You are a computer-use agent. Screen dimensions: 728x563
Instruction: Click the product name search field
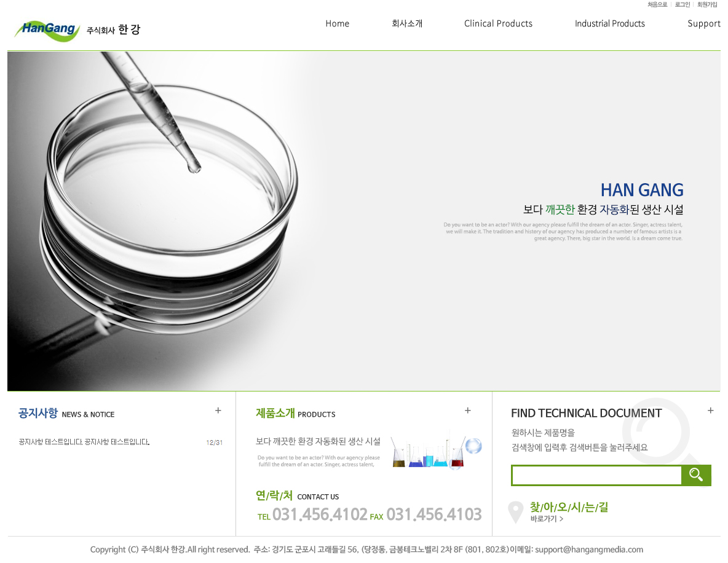tap(596, 475)
